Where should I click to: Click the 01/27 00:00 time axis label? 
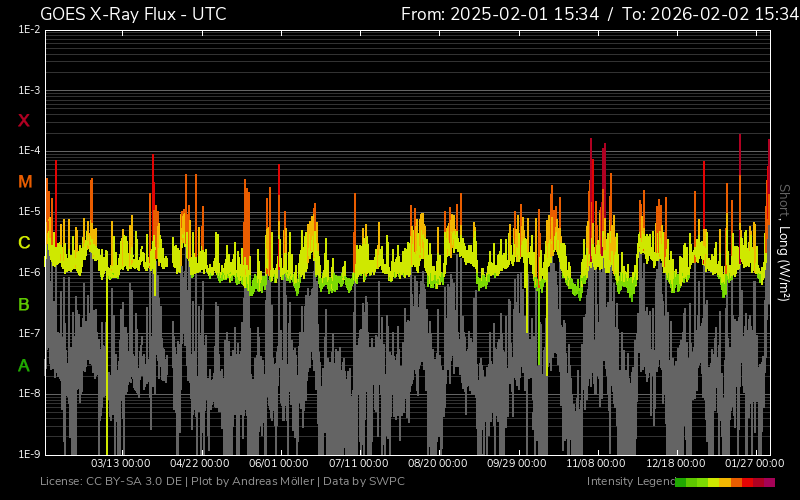(755, 463)
